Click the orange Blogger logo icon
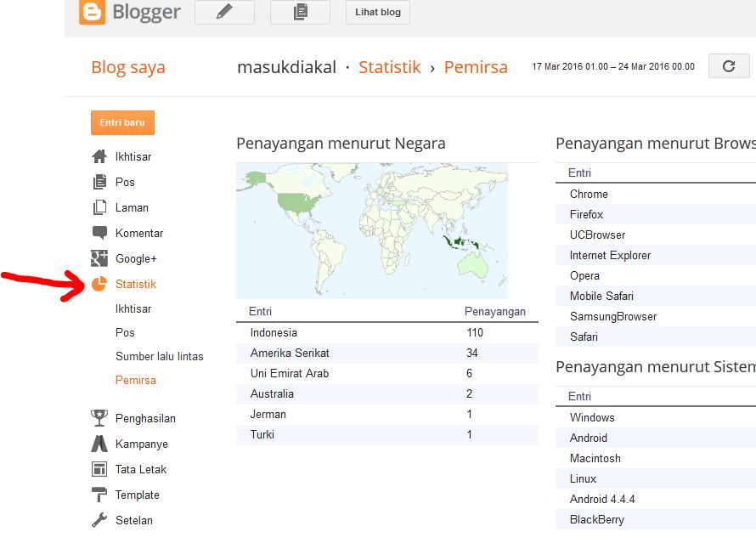The image size is (756, 560). 93,12
